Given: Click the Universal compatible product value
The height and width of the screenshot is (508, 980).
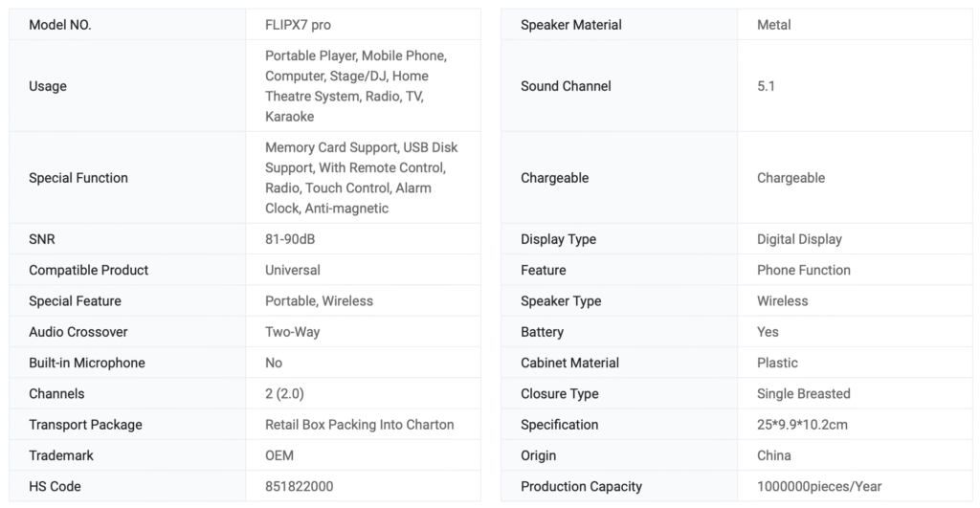Looking at the screenshot, I should tap(293, 270).
